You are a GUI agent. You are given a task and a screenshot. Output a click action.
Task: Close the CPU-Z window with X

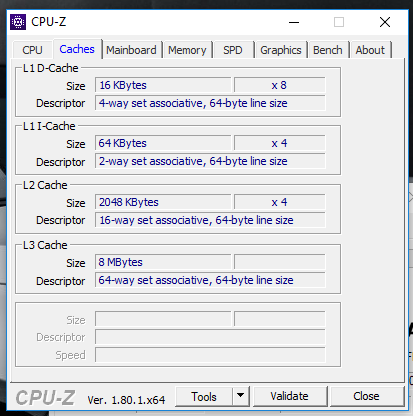point(385,22)
